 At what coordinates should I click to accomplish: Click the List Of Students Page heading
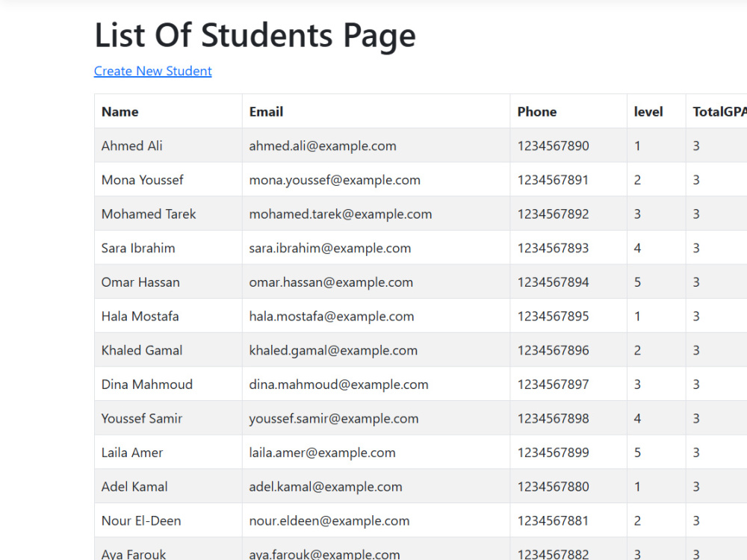(255, 36)
